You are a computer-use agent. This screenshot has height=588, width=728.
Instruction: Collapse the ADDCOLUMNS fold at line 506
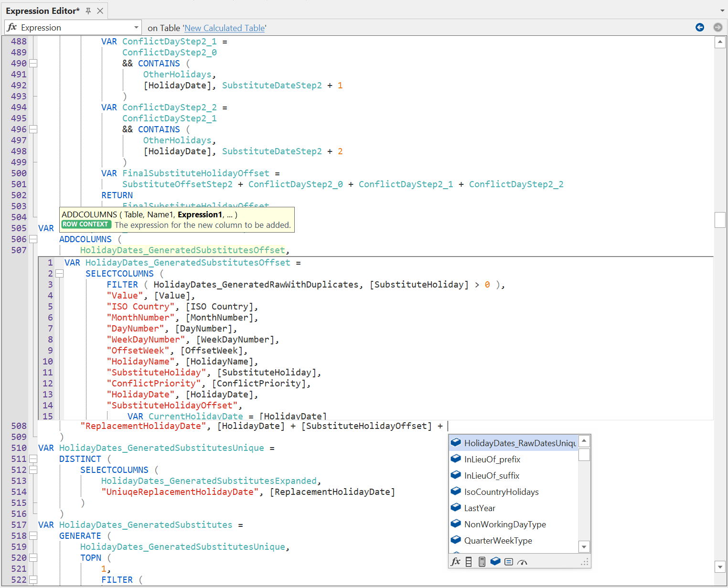[33, 239]
